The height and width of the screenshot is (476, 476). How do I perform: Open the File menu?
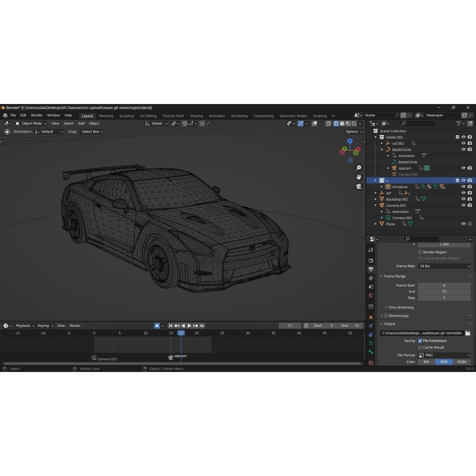(x=13, y=115)
